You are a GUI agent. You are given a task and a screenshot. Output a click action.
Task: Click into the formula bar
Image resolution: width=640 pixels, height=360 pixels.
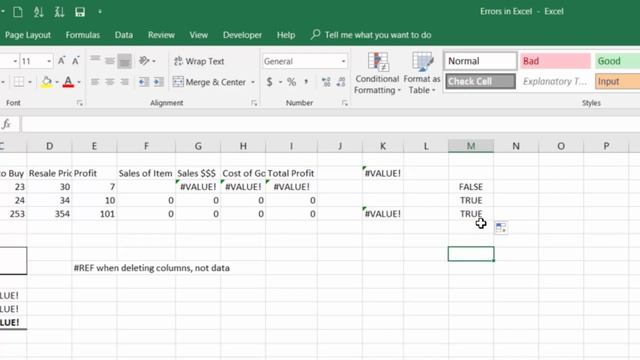331,124
